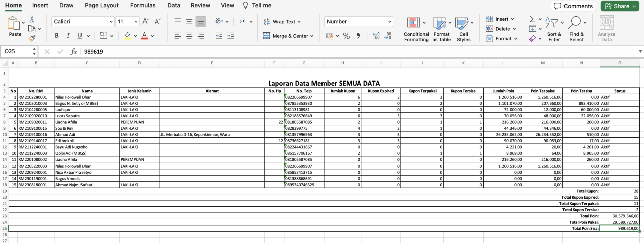Image resolution: width=644 pixels, height=243 pixels.
Task: Apply the Borders button
Action: (103, 36)
